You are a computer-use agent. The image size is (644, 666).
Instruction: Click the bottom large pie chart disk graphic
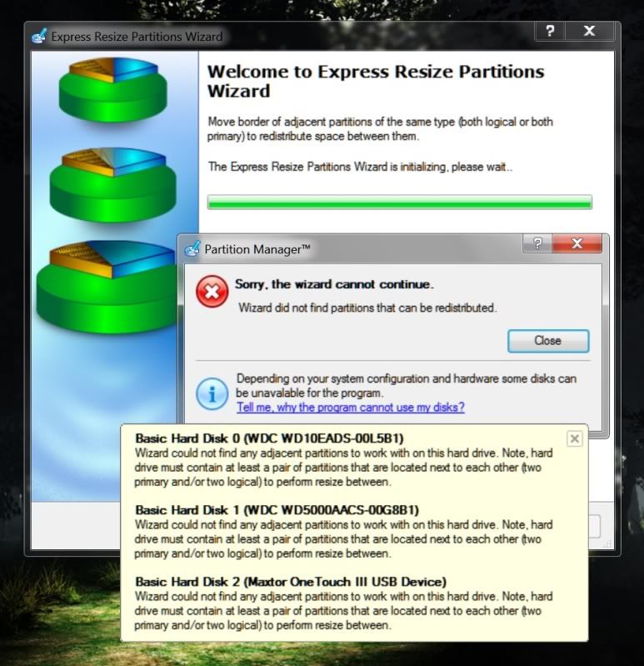point(106,287)
